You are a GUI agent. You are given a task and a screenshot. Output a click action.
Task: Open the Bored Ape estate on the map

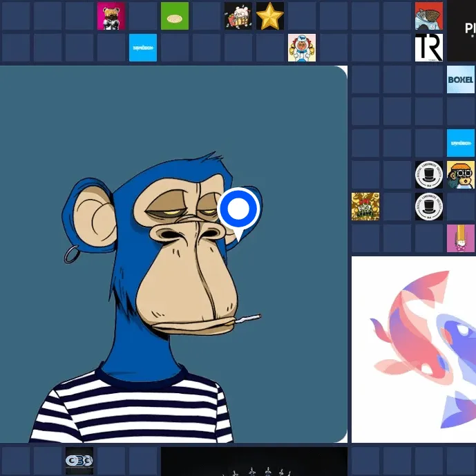point(173,254)
